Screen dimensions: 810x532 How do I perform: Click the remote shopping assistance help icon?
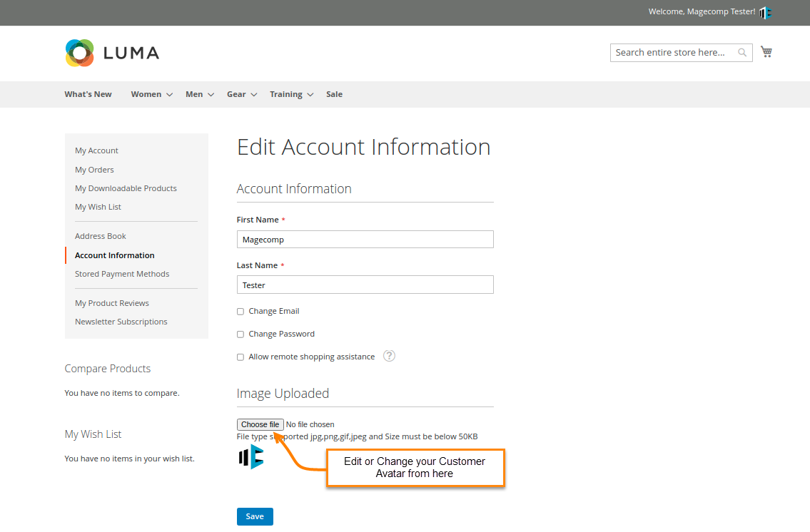(x=389, y=356)
